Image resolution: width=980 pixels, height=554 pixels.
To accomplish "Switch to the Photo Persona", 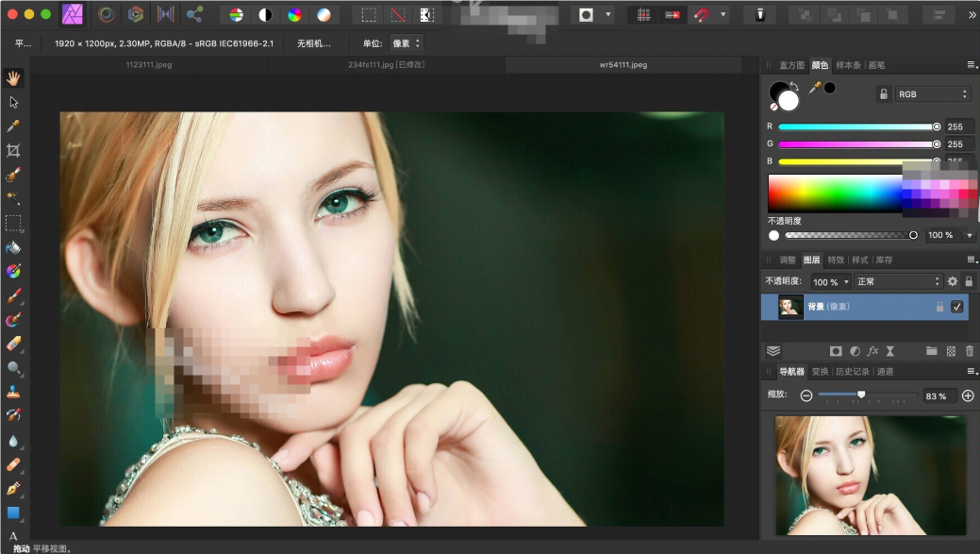I will click(73, 14).
